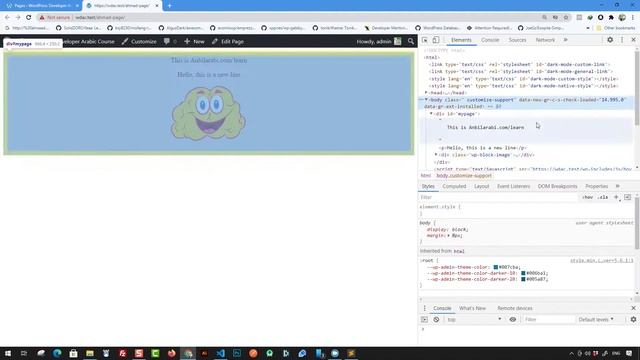Open the Windows Start menu

[x=8, y=353]
